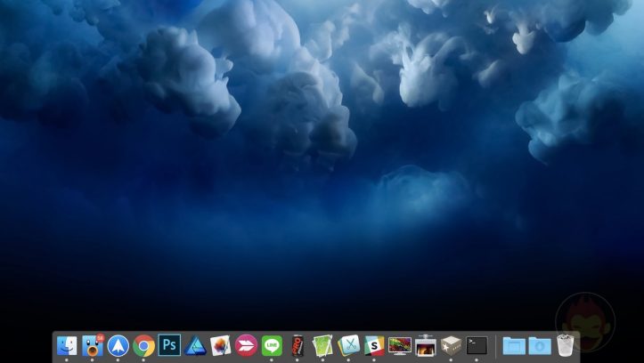Click the PRO drink can icon
The width and height of the screenshot is (644, 363).
pyautogui.click(x=298, y=346)
